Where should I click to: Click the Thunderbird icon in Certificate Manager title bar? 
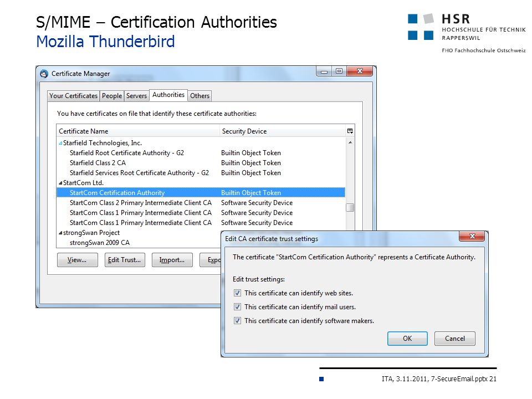click(x=44, y=74)
